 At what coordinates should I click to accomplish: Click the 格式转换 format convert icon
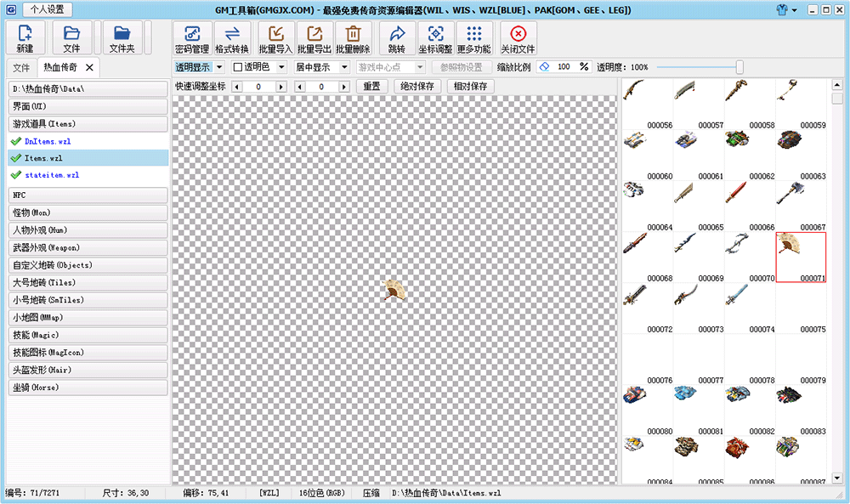pyautogui.click(x=232, y=38)
